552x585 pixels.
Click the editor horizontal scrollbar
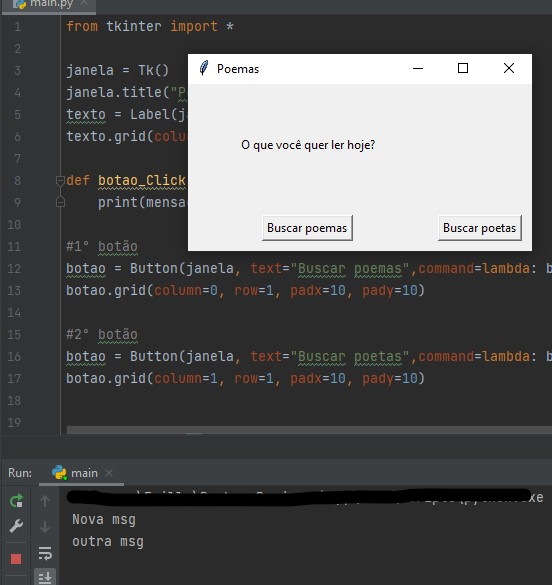(309, 430)
